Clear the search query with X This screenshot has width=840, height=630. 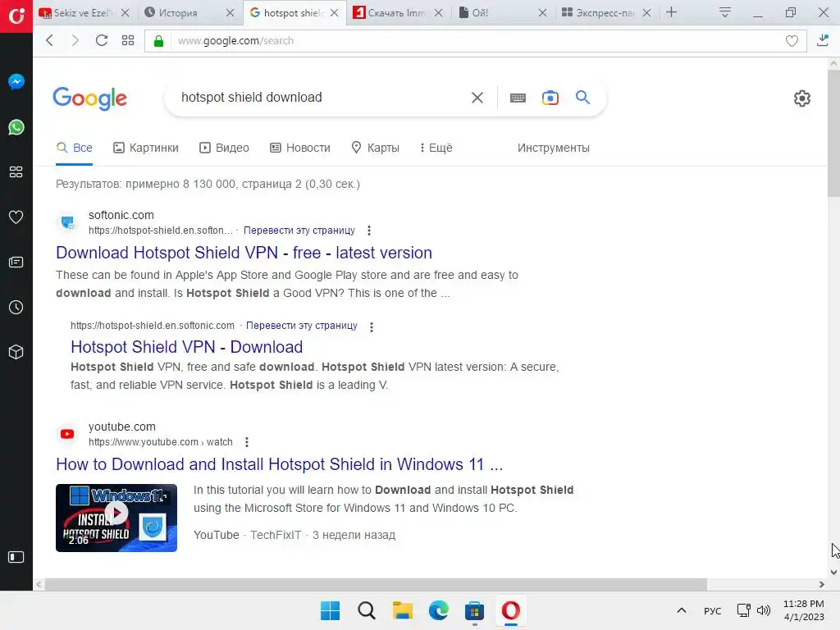pos(477,98)
